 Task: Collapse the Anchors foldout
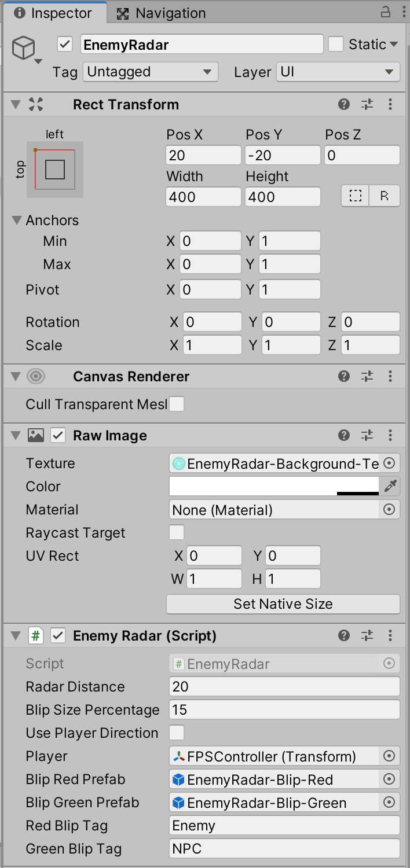tap(16, 220)
